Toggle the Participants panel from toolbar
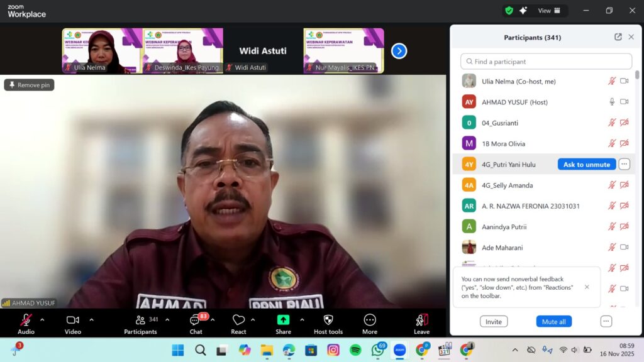The width and height of the screenshot is (644, 362). 140,320
